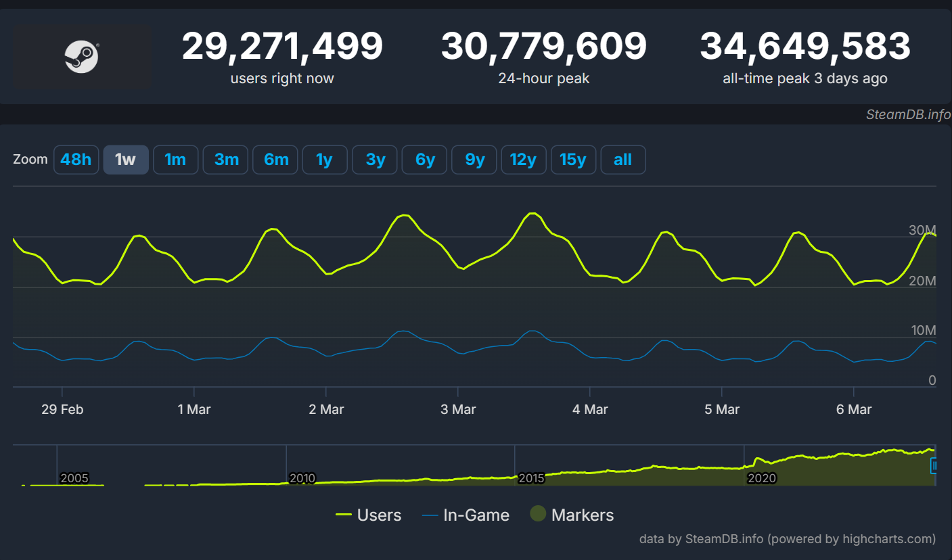Show all-time data with the all button

click(623, 160)
